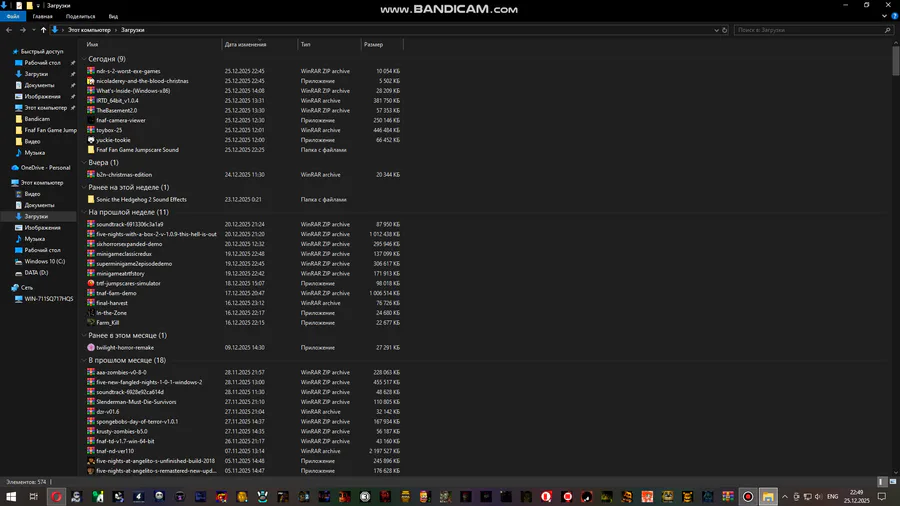The height and width of the screenshot is (506, 900).
Task: Select the five-nights-with-a-box-2-v-1.0.9 file name
Action: pos(156,234)
